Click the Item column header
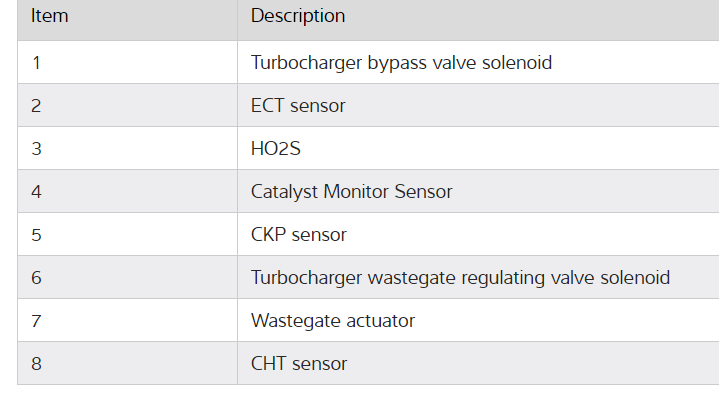The image size is (719, 405). [x=49, y=16]
